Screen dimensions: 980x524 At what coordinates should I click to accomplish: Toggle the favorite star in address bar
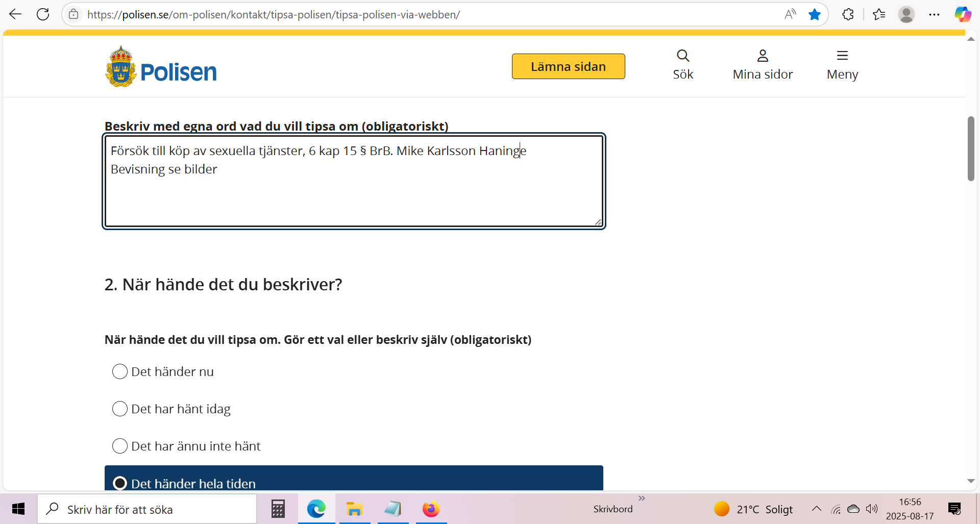814,14
